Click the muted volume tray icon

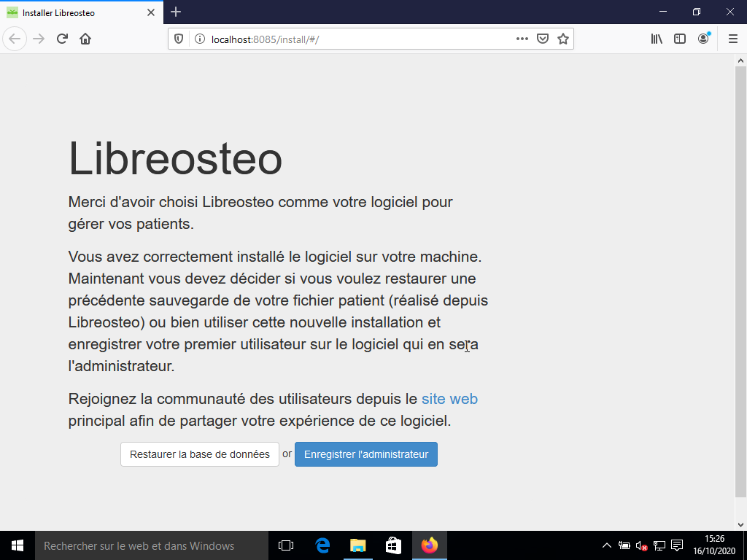(x=641, y=545)
